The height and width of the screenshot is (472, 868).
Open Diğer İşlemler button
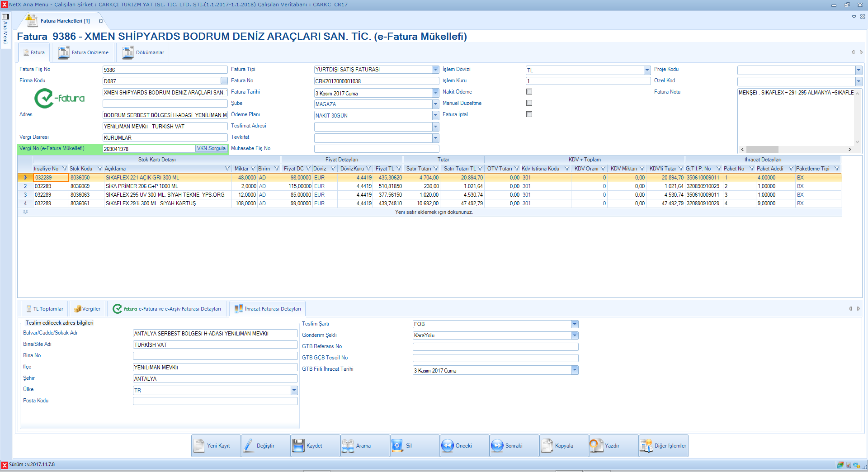[664, 446]
